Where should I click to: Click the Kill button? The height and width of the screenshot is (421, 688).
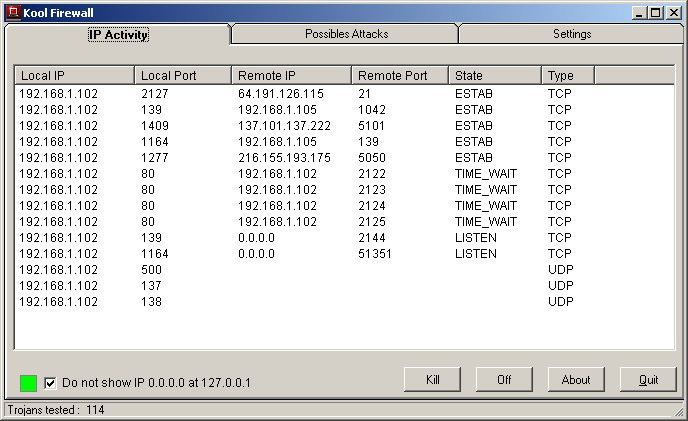coord(432,380)
